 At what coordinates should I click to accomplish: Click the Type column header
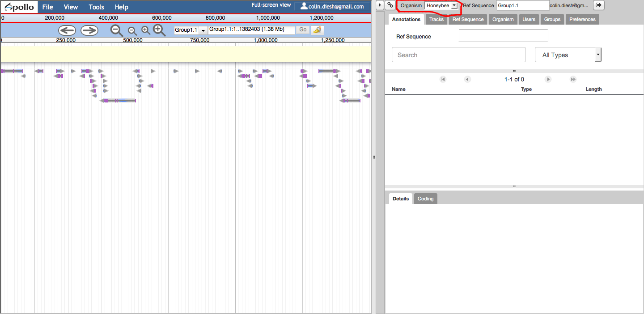click(526, 89)
